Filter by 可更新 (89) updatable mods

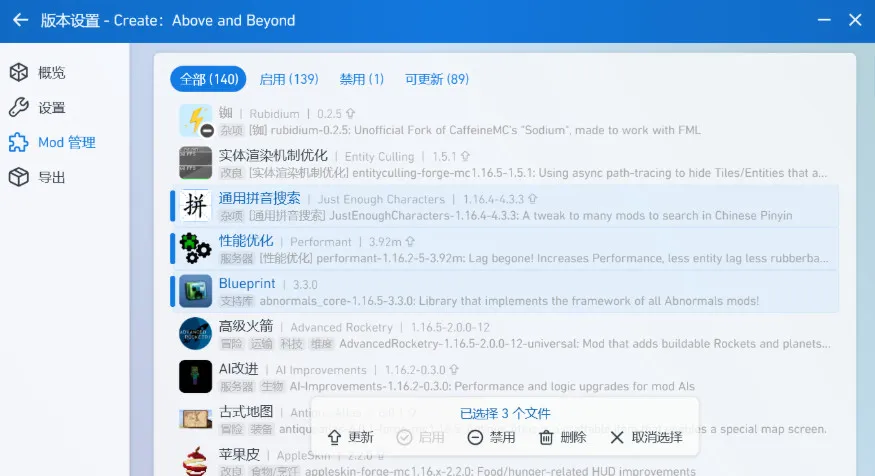click(x=437, y=79)
